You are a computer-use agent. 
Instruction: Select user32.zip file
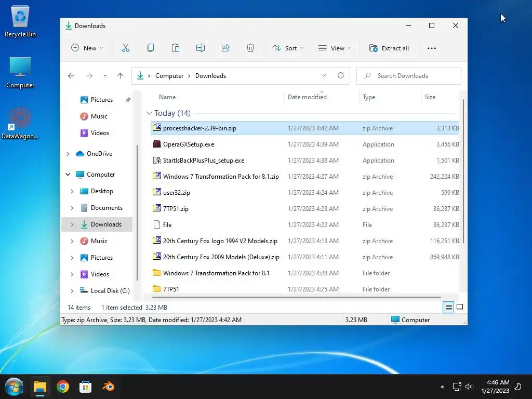304,193
